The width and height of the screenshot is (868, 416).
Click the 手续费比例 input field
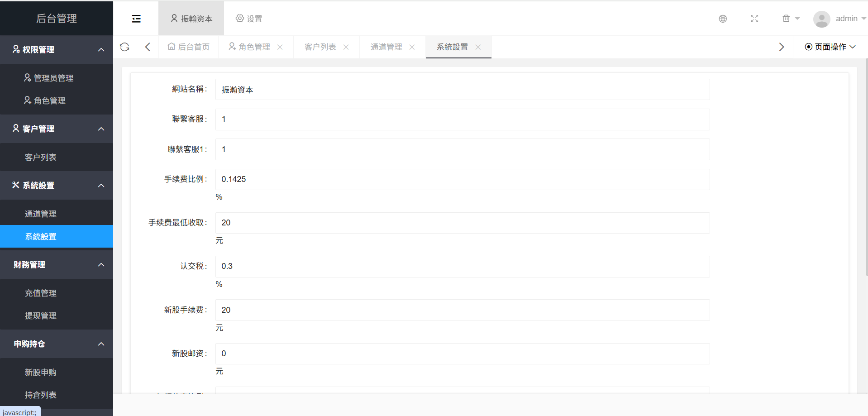pos(463,179)
